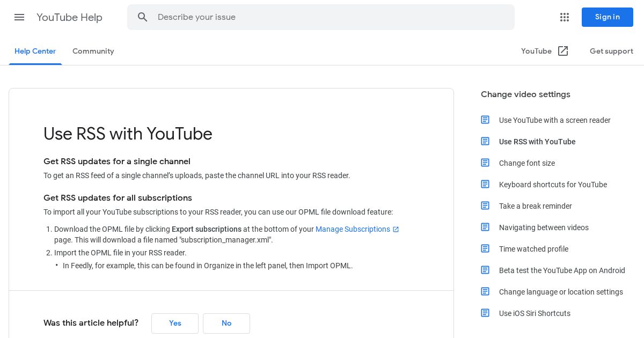Open Change language or location settings article
Viewport: 644px width, 338px height.
click(561, 292)
